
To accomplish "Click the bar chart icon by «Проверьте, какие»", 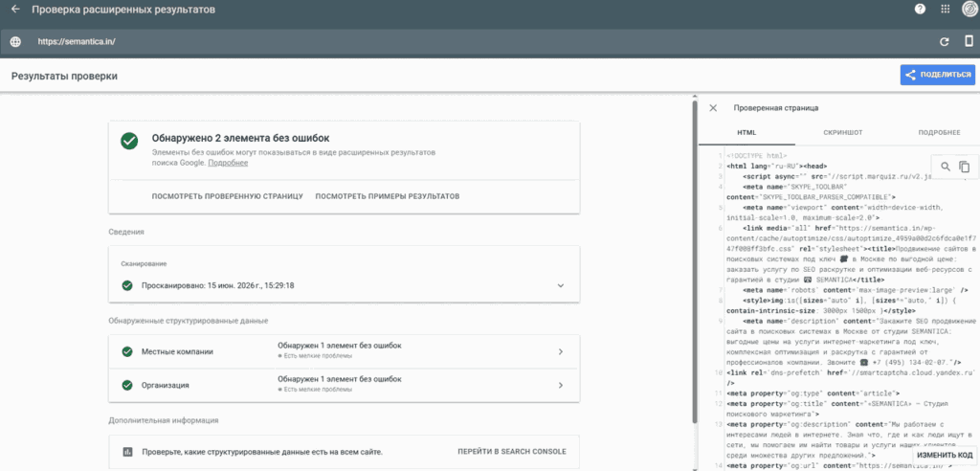I will pos(127,452).
